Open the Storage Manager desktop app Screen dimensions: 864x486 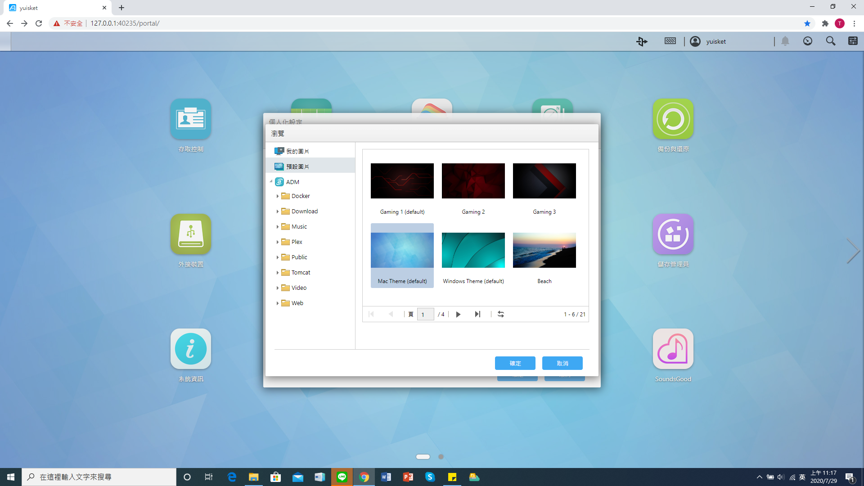pyautogui.click(x=673, y=234)
